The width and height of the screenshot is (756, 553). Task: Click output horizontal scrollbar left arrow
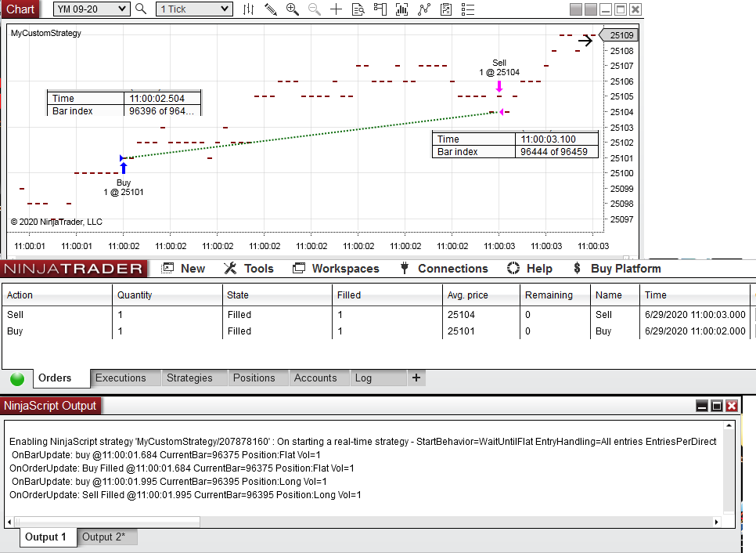tap(9, 522)
